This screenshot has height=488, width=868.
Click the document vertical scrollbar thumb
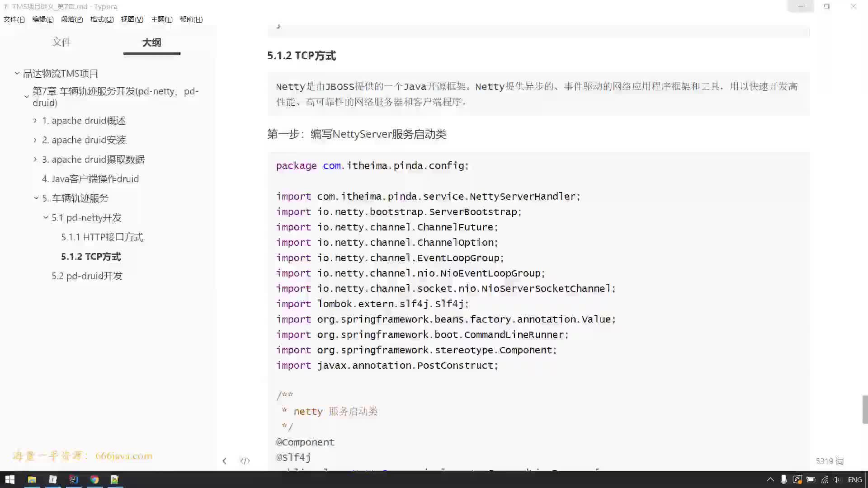tap(865, 410)
